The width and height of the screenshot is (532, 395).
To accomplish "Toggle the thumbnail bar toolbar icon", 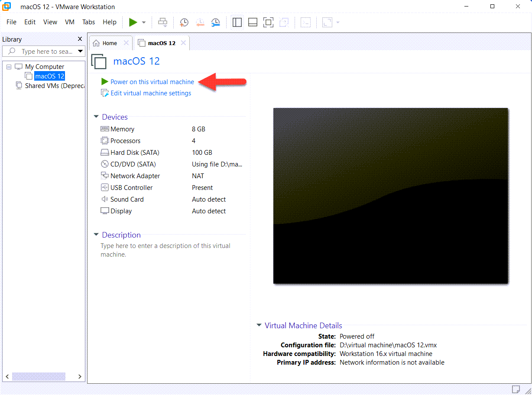I will click(x=253, y=22).
